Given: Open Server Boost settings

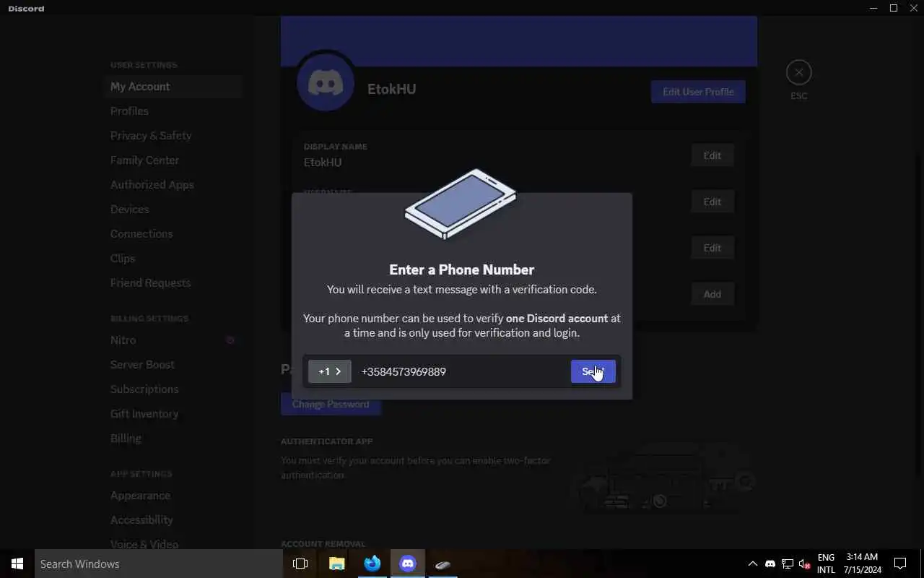Looking at the screenshot, I should (x=173, y=364).
